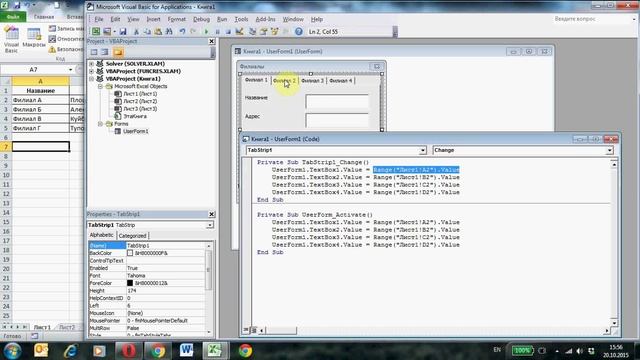Image resolution: width=640 pixels, height=360 pixels.
Task: Click cell Филиал Б in the Excel sheet
Action: coord(40,109)
